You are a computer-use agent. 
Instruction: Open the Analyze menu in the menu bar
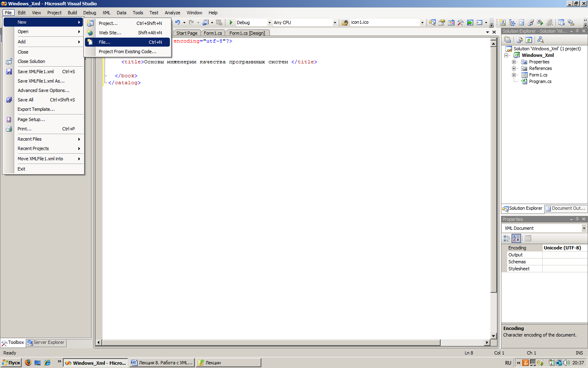tap(172, 13)
